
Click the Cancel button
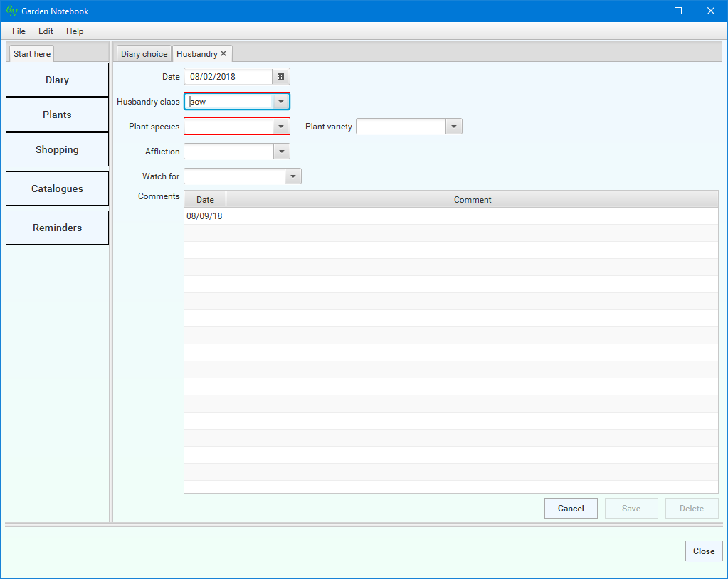click(x=571, y=508)
